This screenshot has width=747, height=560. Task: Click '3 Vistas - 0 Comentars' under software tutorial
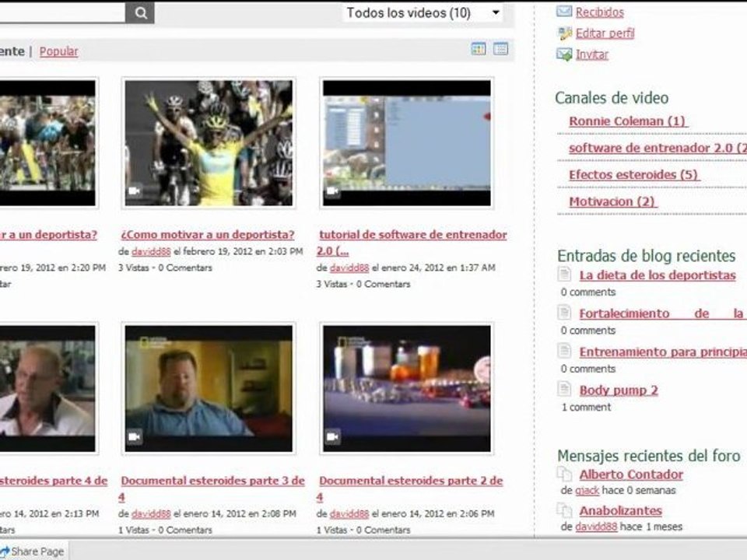tap(363, 285)
